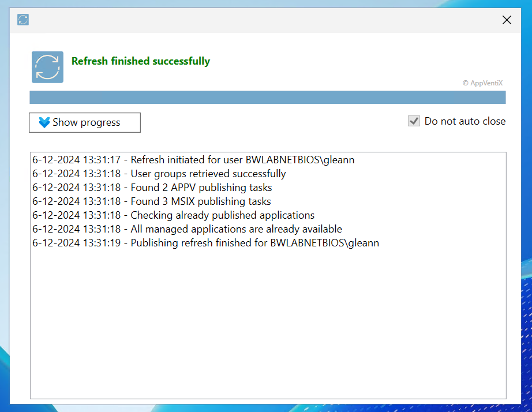The height and width of the screenshot is (412, 532).
Task: Uncheck the Do not auto close checkbox
Action: pyautogui.click(x=414, y=121)
